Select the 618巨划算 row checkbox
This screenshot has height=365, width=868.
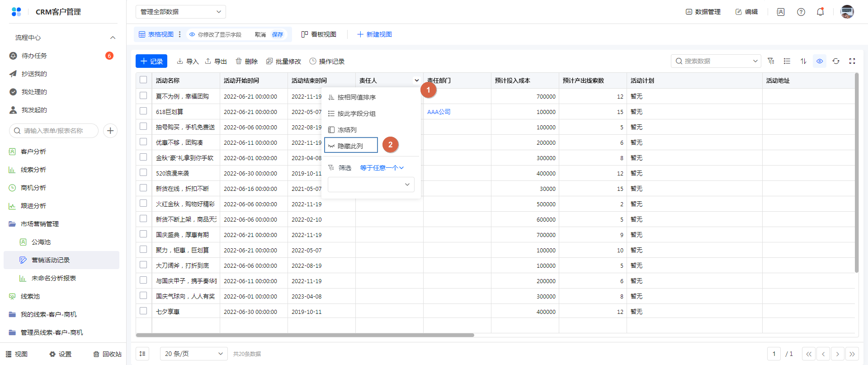(x=143, y=111)
